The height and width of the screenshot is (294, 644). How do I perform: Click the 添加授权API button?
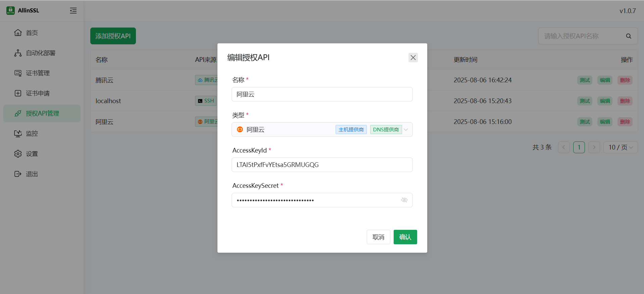113,36
